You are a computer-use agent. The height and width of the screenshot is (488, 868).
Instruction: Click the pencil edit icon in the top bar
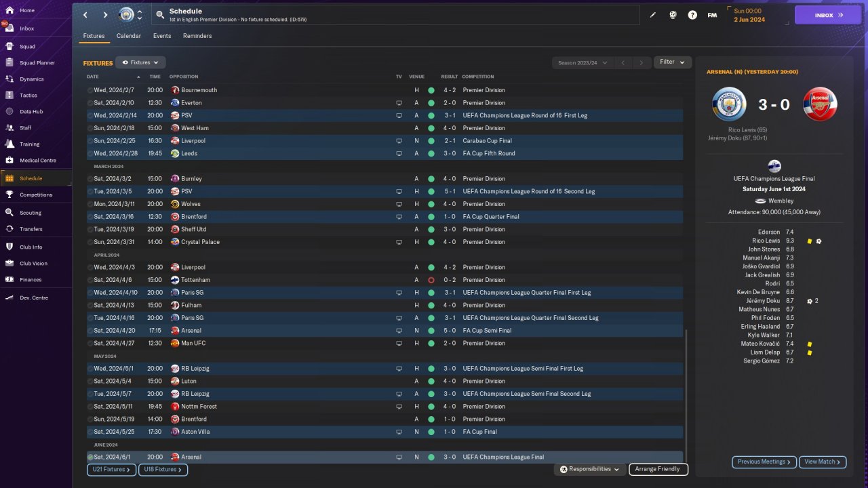[653, 15]
